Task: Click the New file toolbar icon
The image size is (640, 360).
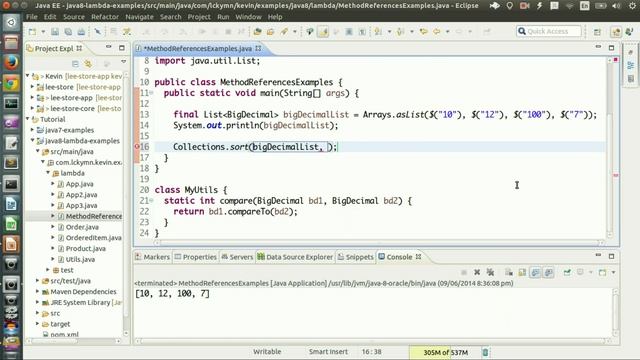Action: 32,31
